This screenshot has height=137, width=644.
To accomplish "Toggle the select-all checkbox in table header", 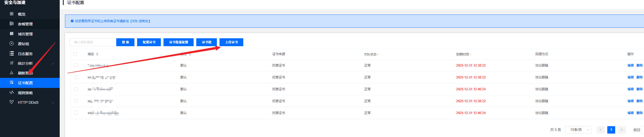I will pos(75,54).
